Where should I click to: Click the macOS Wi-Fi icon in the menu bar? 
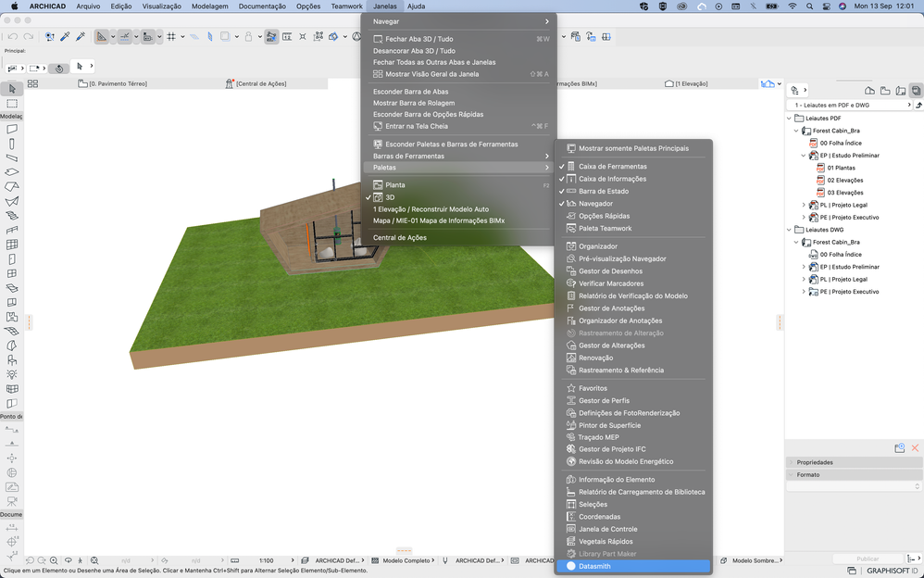click(792, 6)
